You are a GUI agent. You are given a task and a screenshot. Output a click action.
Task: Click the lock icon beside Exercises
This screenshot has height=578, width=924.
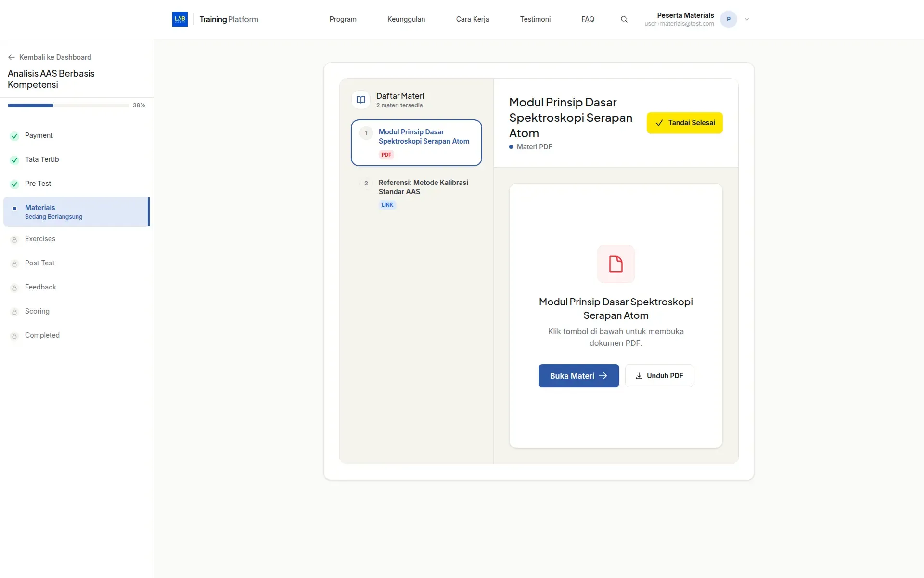pos(14,239)
